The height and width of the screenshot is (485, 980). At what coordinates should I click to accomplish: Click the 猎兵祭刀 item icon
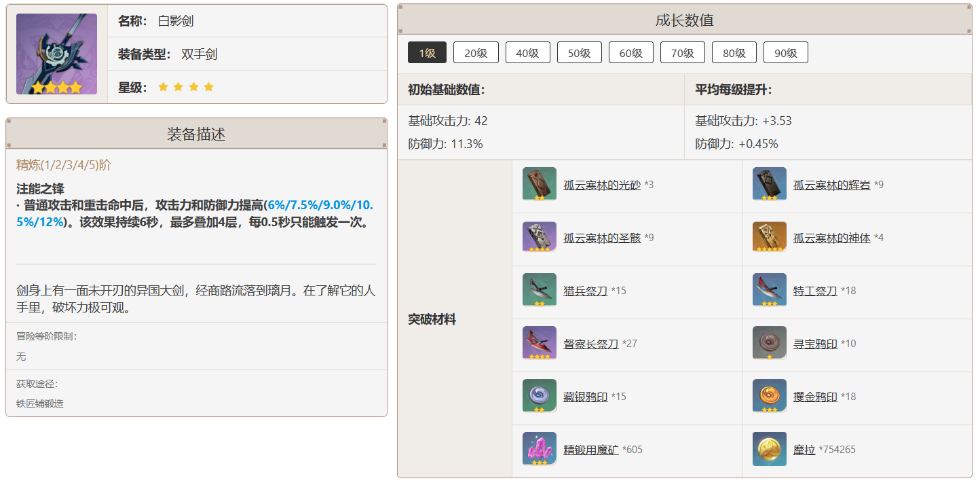540,290
